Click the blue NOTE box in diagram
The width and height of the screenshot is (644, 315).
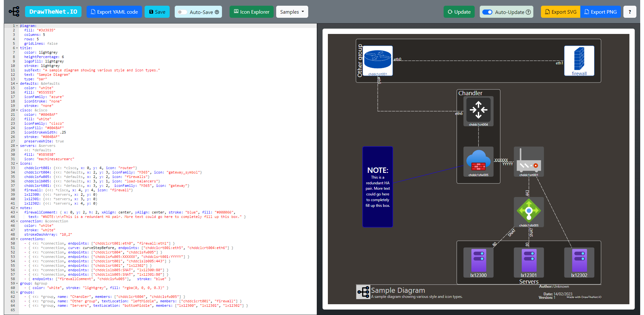click(x=377, y=187)
